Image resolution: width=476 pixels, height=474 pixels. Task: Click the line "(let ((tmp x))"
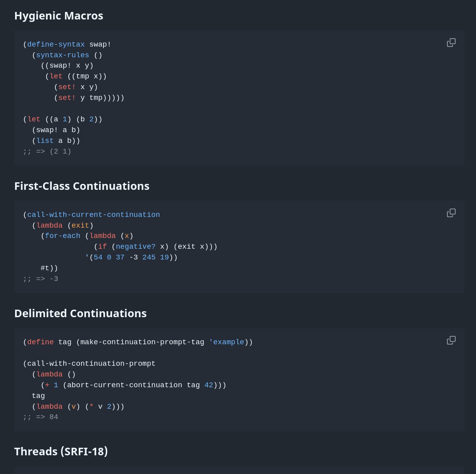coord(76,76)
